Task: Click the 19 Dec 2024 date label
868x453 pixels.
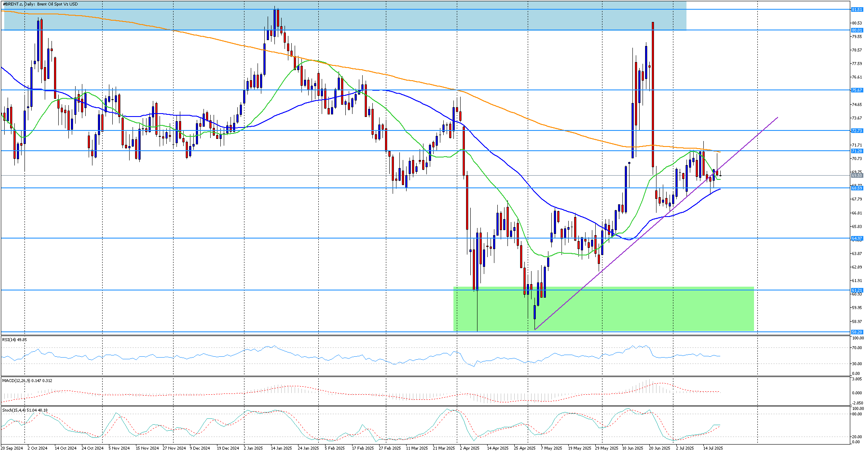Action: click(x=228, y=448)
